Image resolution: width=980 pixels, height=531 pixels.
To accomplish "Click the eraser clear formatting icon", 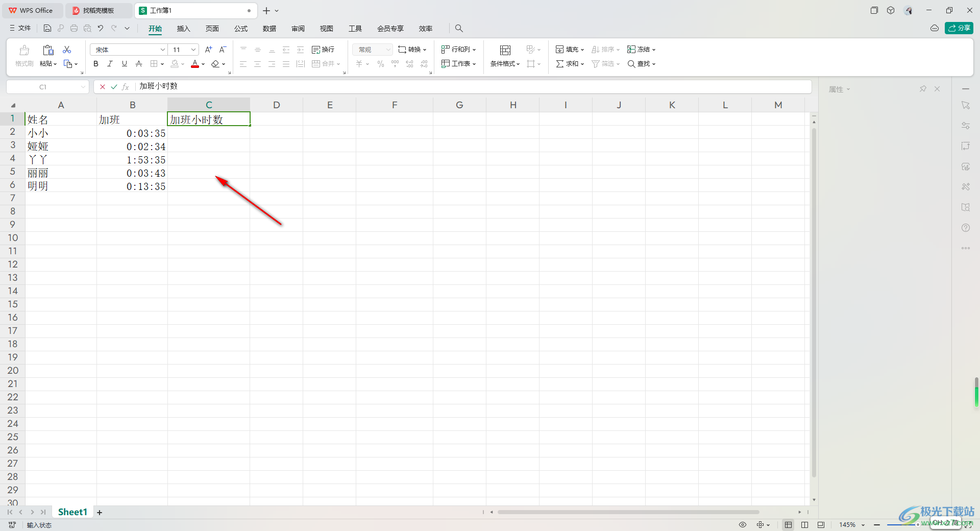I will [215, 64].
